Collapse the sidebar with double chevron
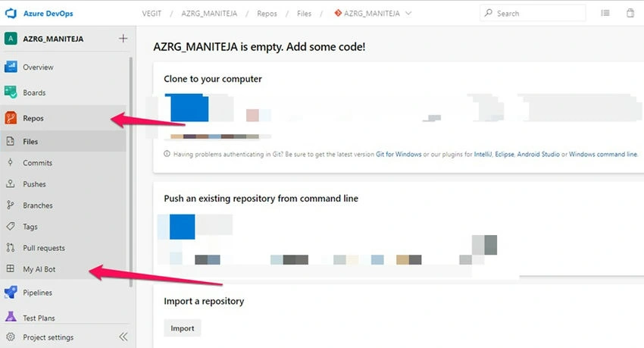The image size is (644, 348). [x=123, y=337]
